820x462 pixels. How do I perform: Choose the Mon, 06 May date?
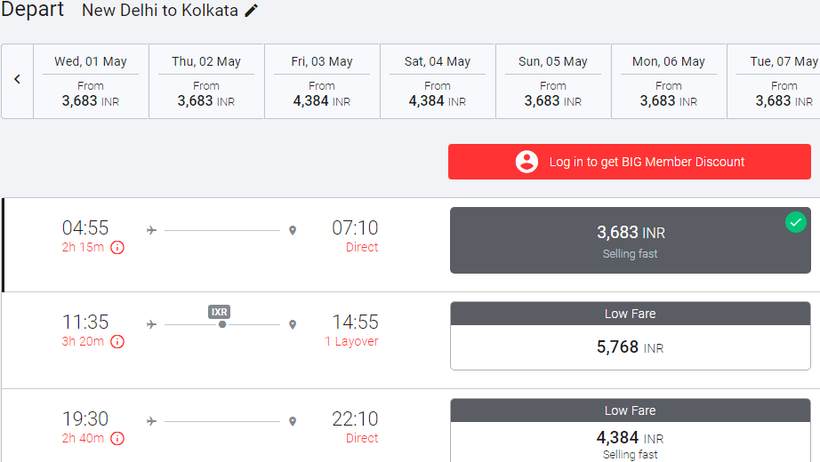668,81
